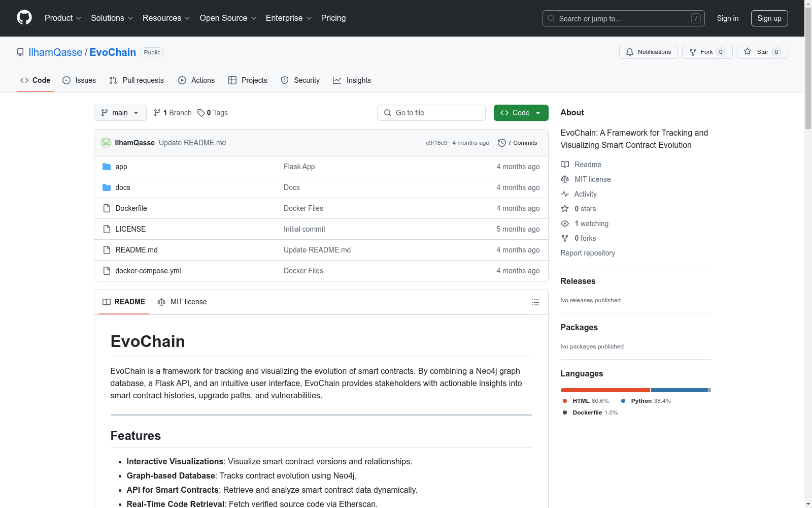Star the EvoChain repository
Image resolution: width=812 pixels, height=508 pixels.
click(762, 52)
